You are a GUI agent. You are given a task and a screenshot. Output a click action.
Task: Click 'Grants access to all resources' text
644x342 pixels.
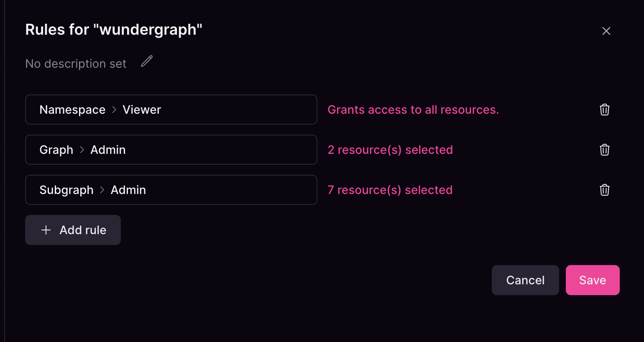(413, 110)
